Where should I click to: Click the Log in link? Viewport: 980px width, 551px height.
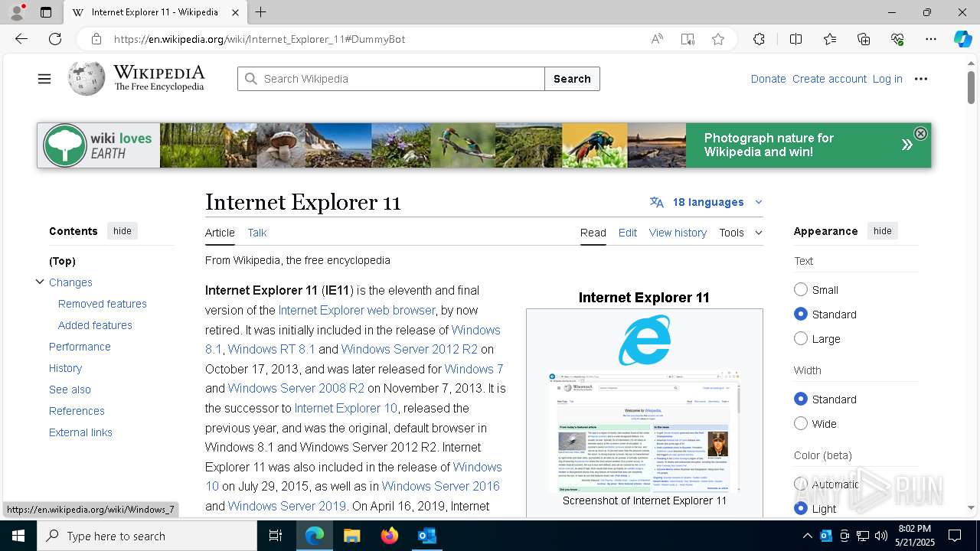(x=887, y=79)
